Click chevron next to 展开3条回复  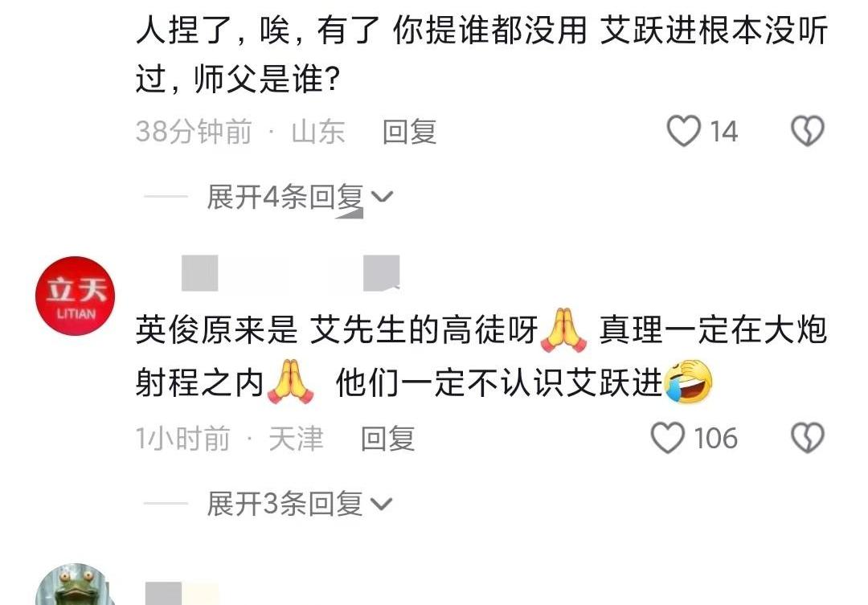point(382,505)
